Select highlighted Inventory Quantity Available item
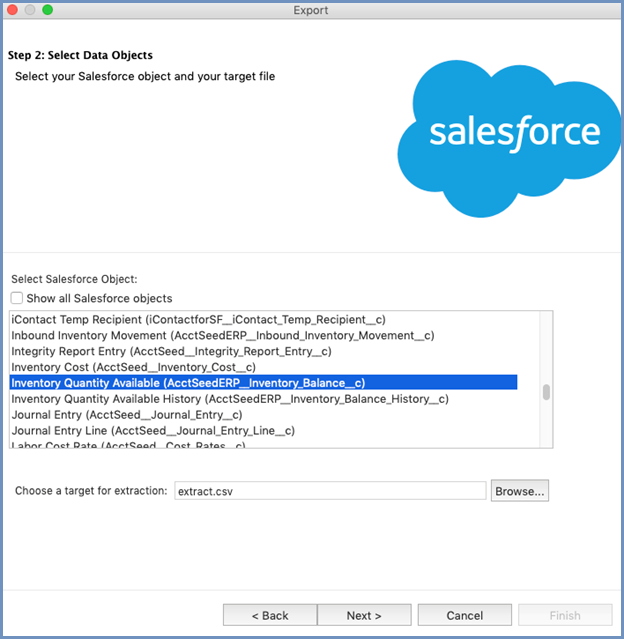This screenshot has width=624, height=639. (x=264, y=383)
